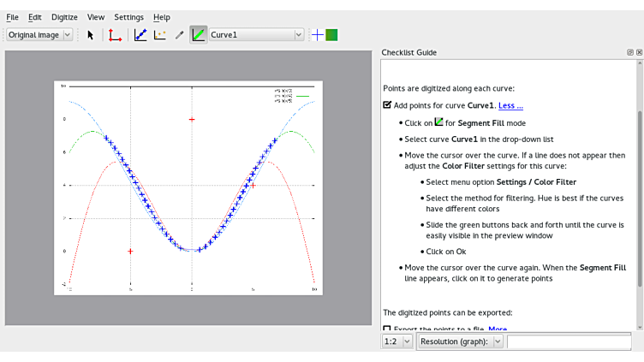Viewport: 644px width, 362px height.
Task: Click the status bar coordinates text field
Action: 572,341
